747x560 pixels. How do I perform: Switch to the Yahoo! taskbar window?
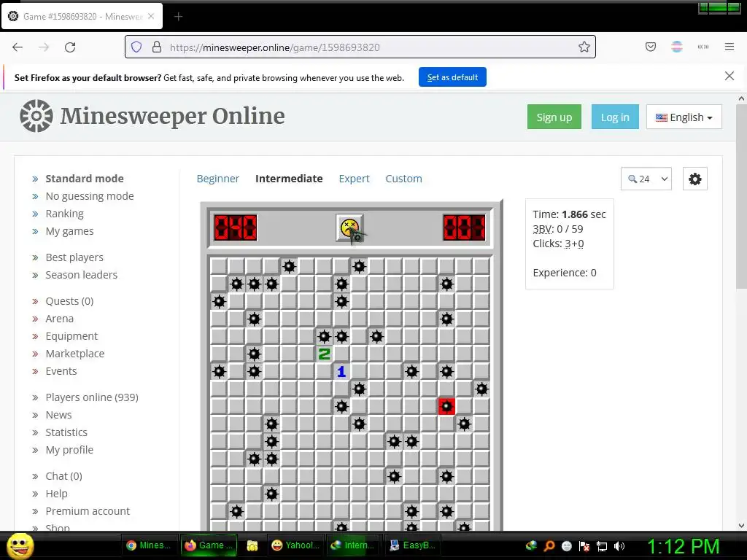pyautogui.click(x=296, y=545)
